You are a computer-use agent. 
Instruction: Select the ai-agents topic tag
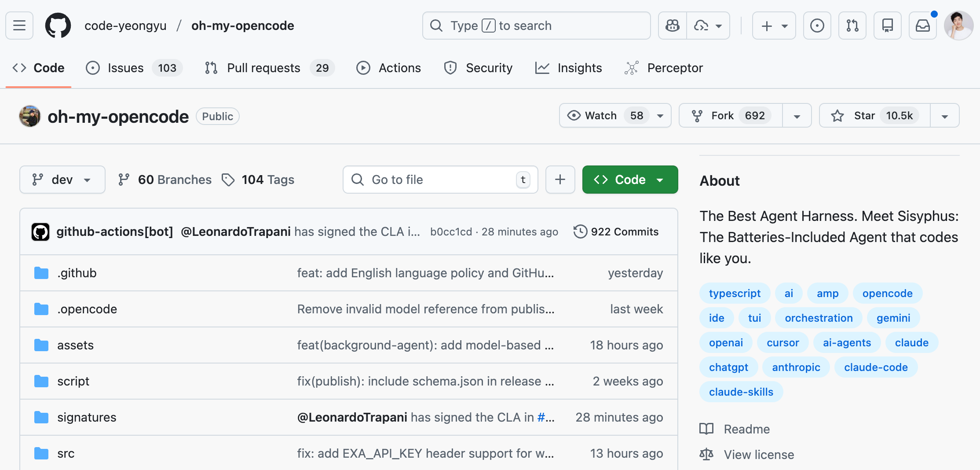click(x=847, y=342)
